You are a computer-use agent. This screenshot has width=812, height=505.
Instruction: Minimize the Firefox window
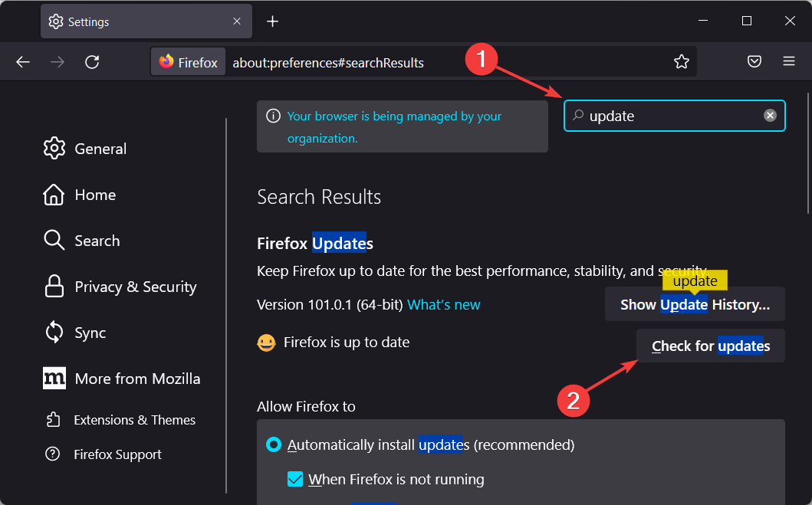[x=702, y=21]
